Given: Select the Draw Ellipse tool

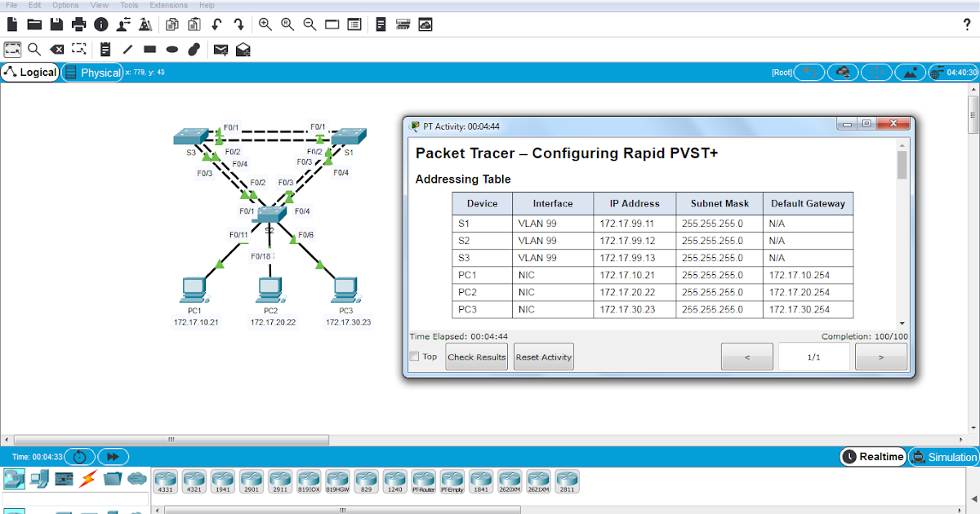Looking at the screenshot, I should pyautogui.click(x=171, y=49).
